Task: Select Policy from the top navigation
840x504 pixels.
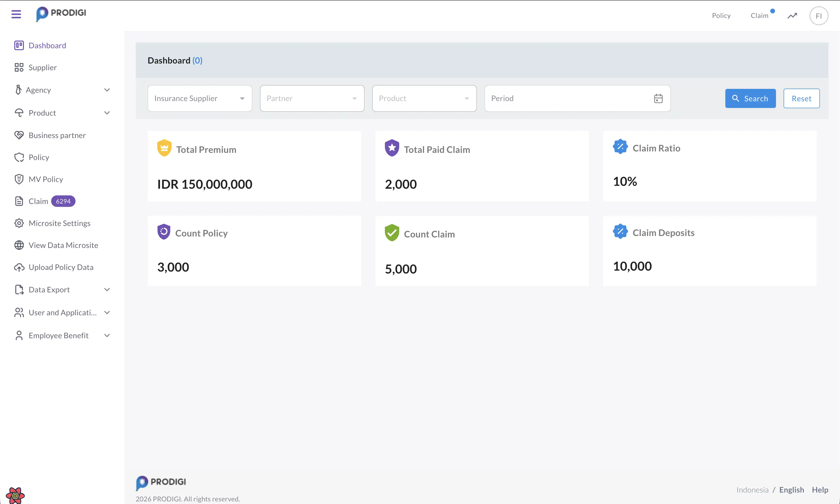Action: (x=721, y=15)
